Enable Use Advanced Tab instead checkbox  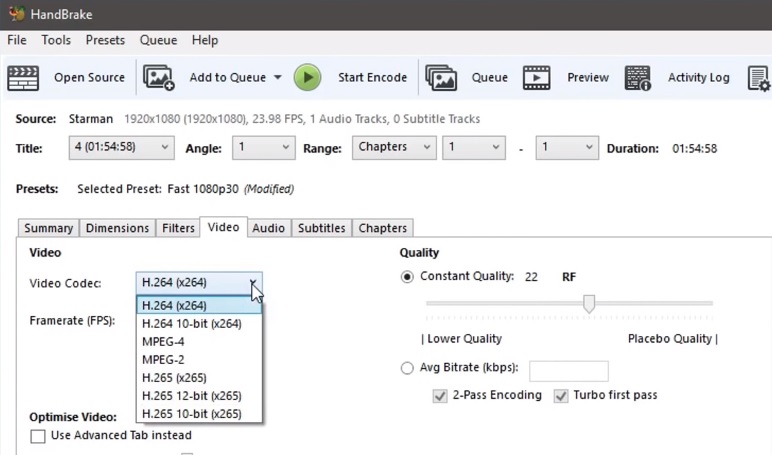(x=38, y=436)
